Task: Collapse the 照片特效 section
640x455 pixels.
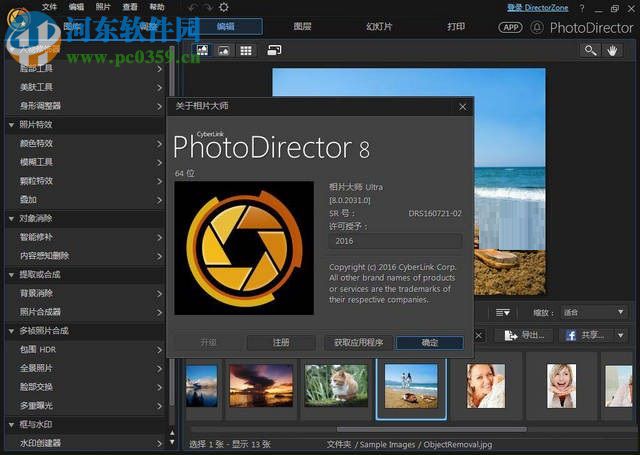Action: [11, 125]
